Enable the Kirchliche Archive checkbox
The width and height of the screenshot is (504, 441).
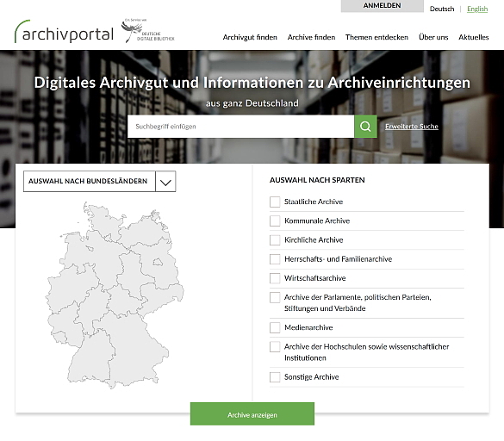point(275,240)
